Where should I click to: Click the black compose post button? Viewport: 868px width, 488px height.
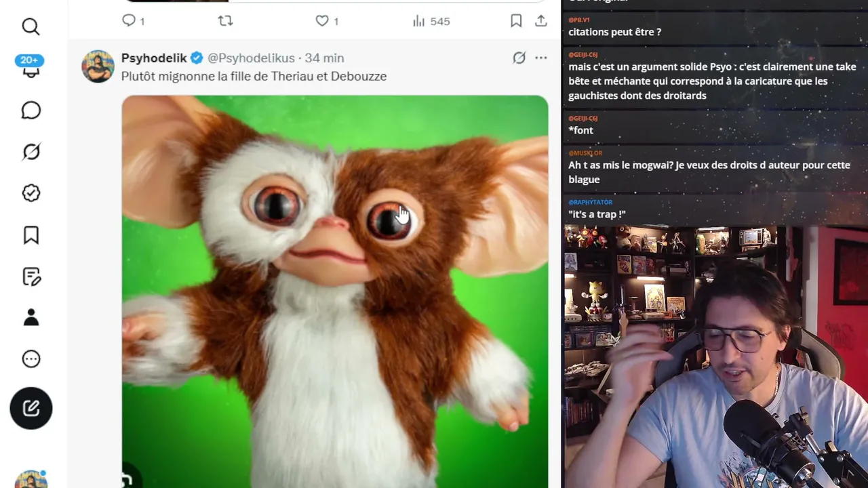click(31, 408)
